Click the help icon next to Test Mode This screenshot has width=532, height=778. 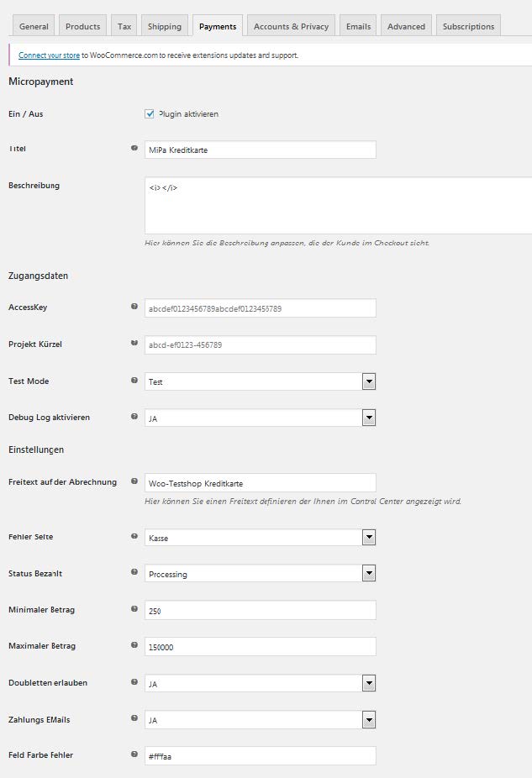[x=134, y=380]
